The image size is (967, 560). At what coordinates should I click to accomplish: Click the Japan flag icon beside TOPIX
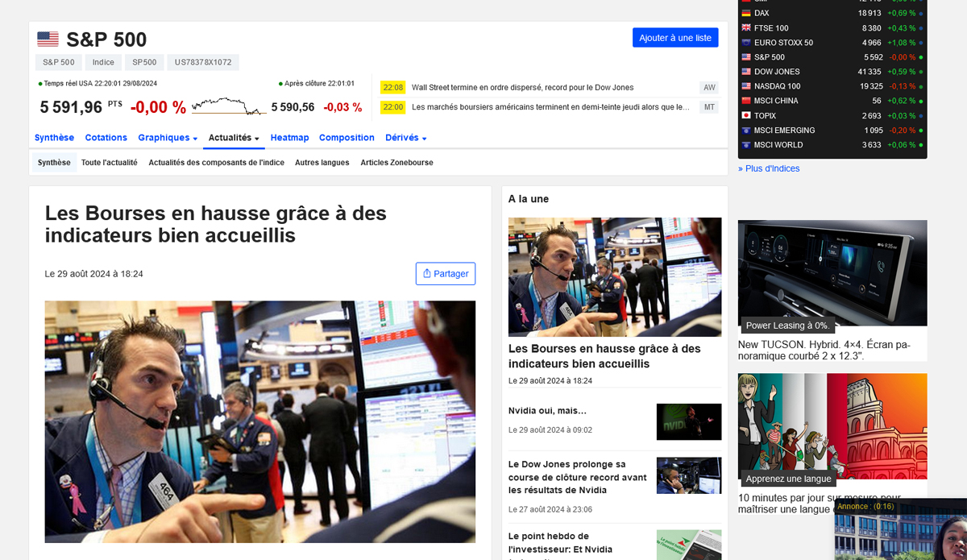[x=745, y=116]
